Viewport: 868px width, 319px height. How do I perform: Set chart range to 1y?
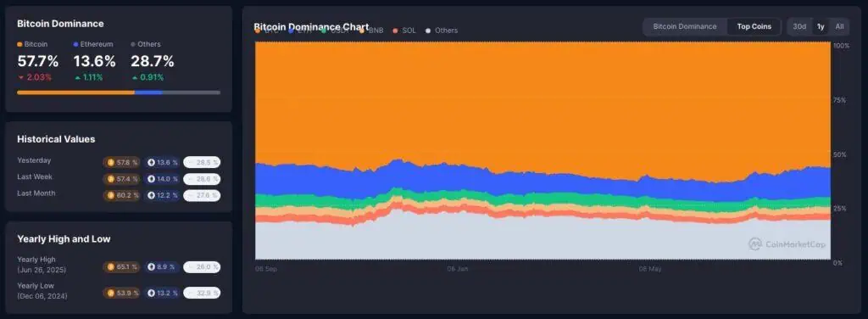tap(821, 26)
